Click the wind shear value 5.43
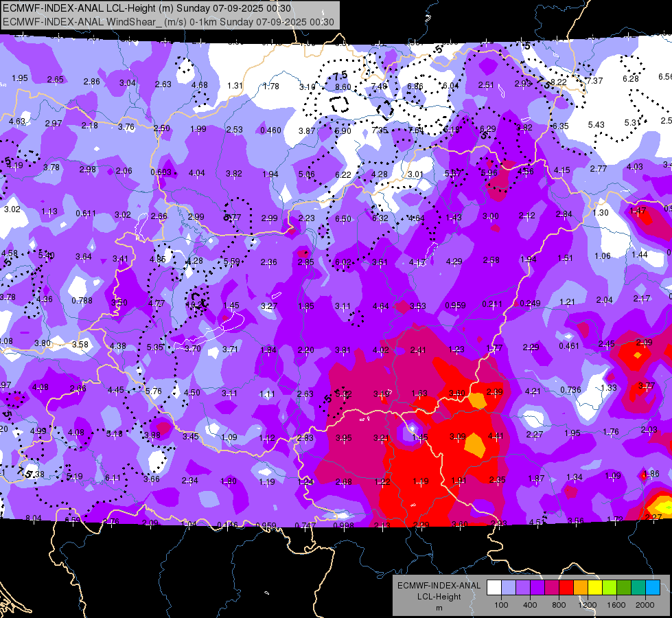672x618 pixels. pos(596,124)
